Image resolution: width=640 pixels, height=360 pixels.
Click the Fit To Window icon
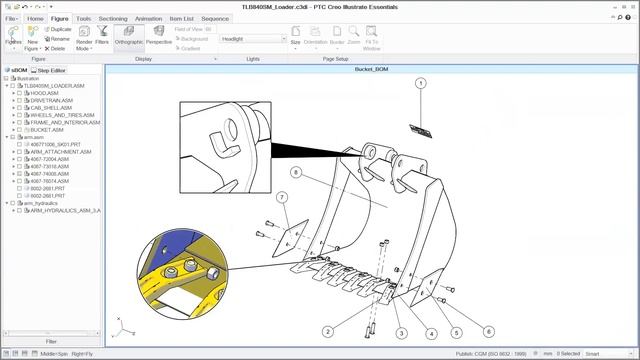[371, 32]
